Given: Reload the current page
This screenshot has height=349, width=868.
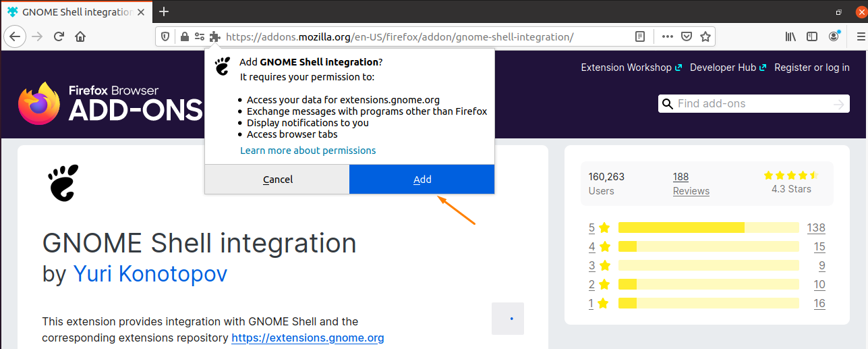Looking at the screenshot, I should point(59,36).
